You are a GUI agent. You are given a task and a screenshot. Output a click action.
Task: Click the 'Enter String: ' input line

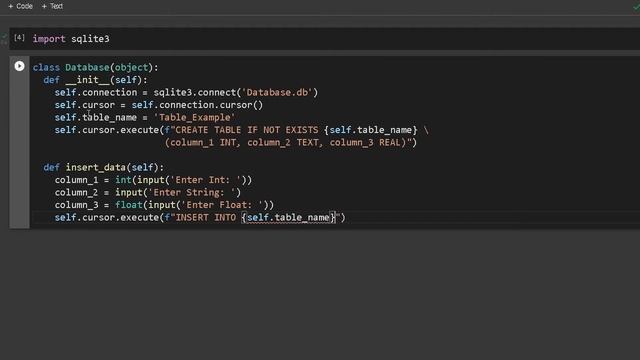pyautogui.click(x=148, y=192)
